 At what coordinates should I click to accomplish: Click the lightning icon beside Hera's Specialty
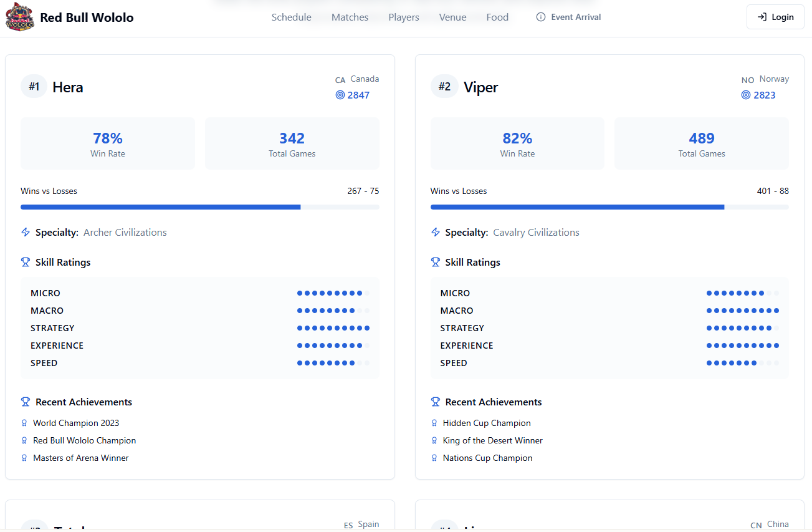pyautogui.click(x=26, y=233)
